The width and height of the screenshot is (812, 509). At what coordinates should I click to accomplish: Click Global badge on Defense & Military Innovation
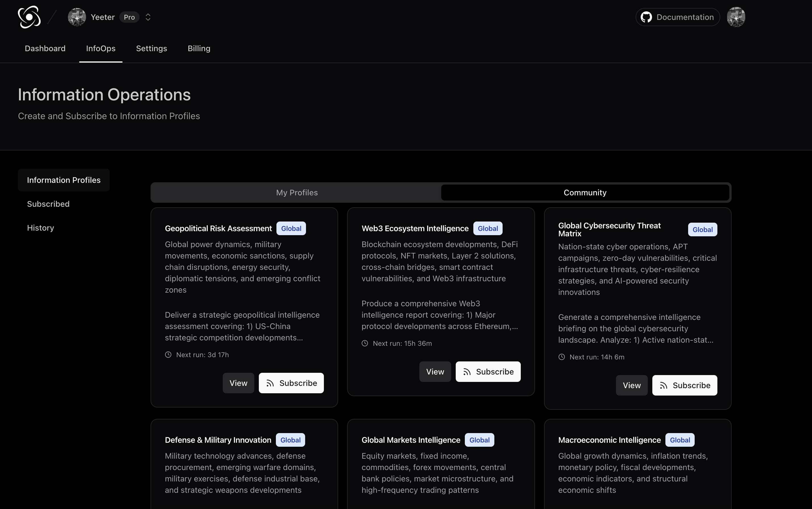pyautogui.click(x=290, y=440)
